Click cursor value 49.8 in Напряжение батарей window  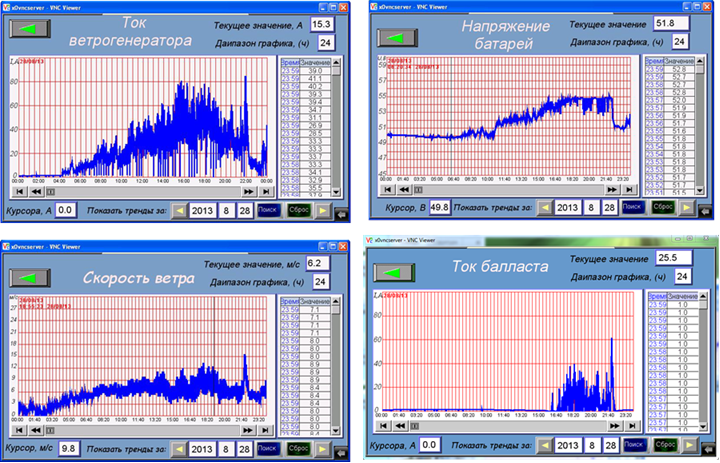pos(439,208)
